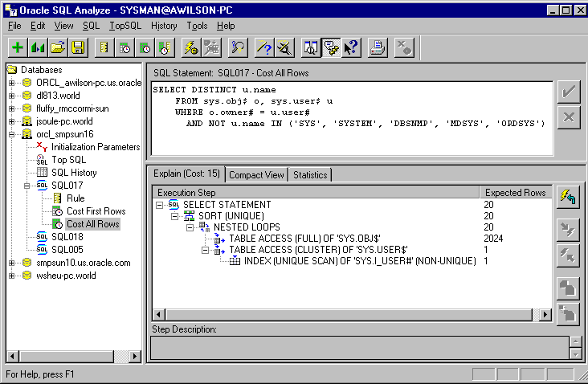The height and width of the screenshot is (384, 588).
Task: Click the open folder toolbar icon
Action: [58, 47]
